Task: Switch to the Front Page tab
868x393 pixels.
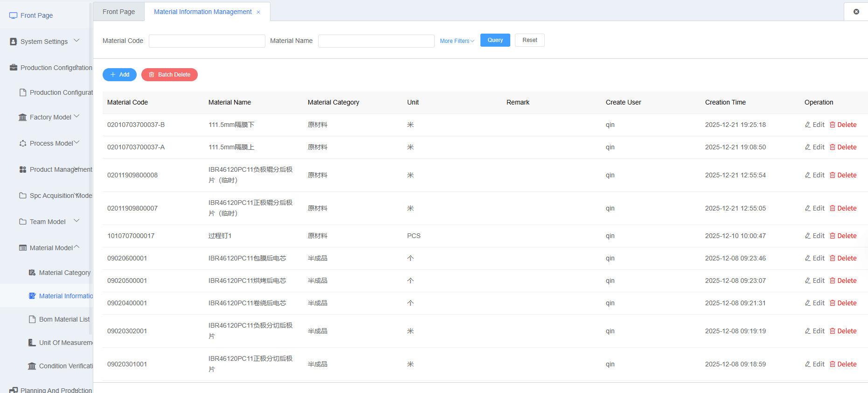Action: (x=118, y=12)
